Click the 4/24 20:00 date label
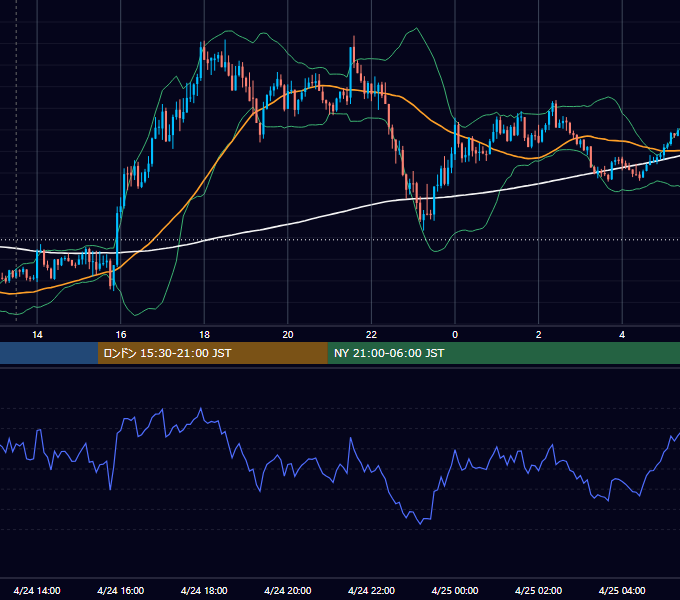This screenshot has height=600, width=680. tap(288, 590)
